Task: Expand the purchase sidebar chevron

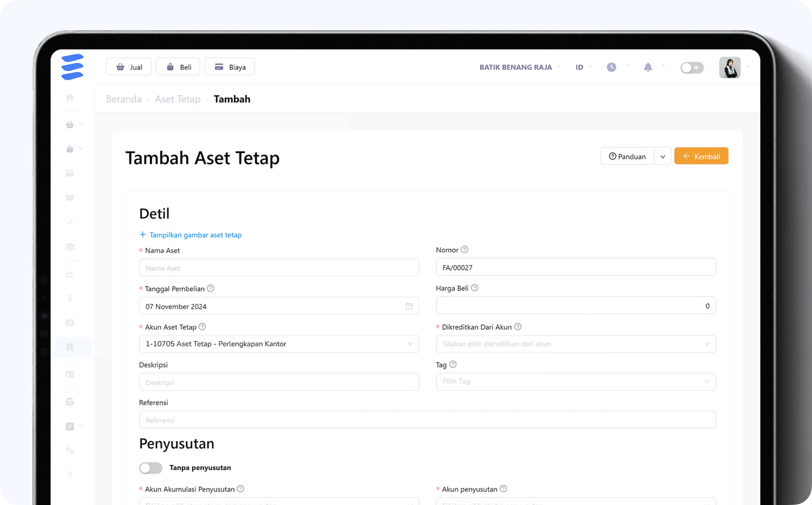Action: pos(81,148)
